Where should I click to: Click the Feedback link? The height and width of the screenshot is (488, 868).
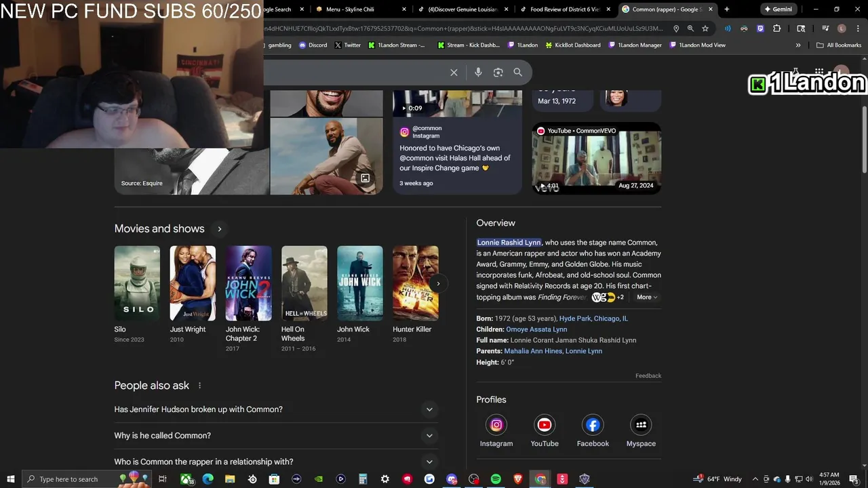(x=648, y=375)
